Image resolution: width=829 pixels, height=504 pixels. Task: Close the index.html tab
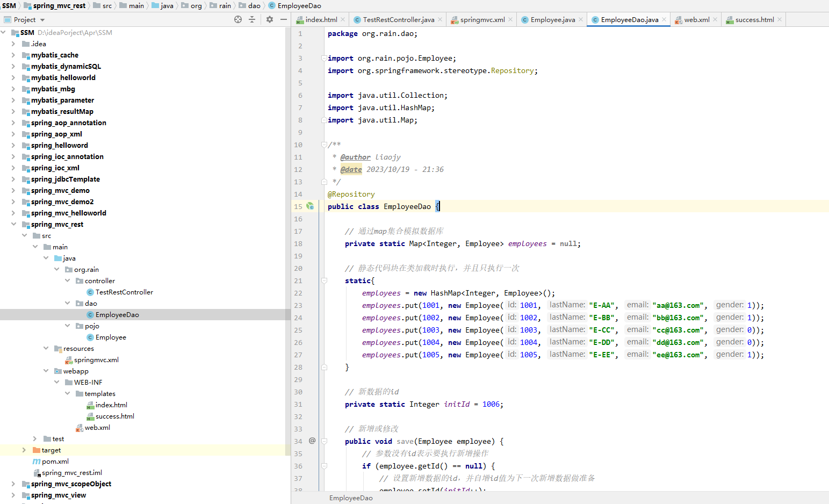tap(343, 19)
